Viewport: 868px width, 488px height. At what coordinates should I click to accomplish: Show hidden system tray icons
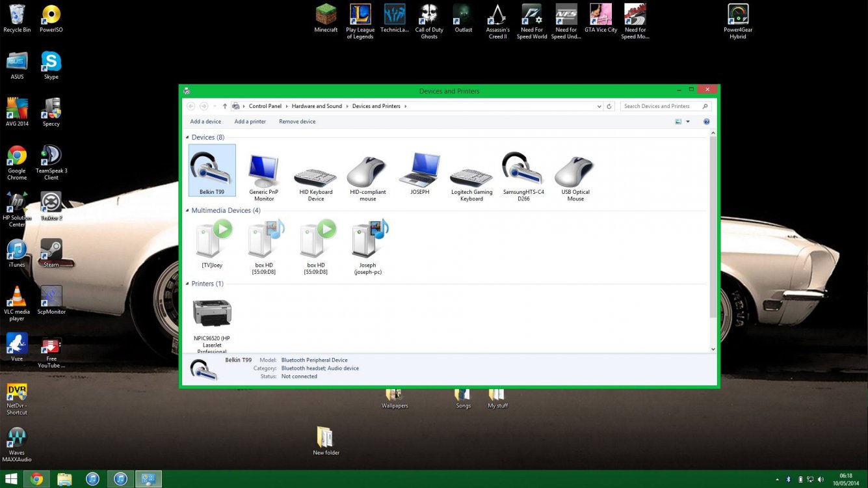tap(778, 480)
